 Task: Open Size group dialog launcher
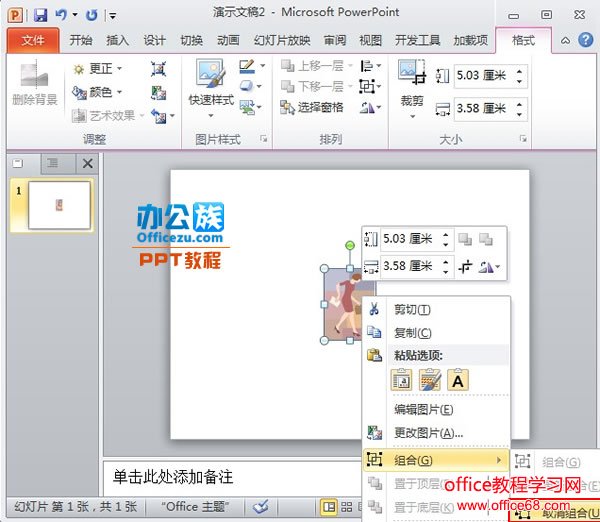click(523, 139)
